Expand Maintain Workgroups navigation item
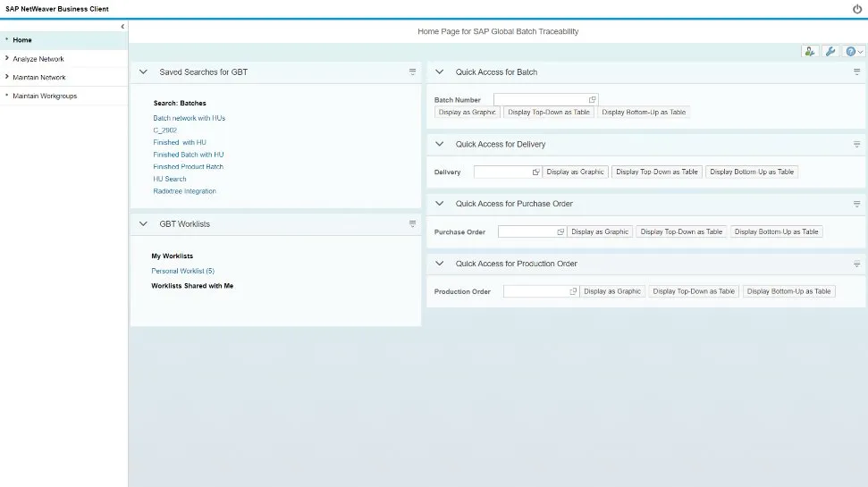The width and height of the screenshot is (868, 487). tap(44, 96)
